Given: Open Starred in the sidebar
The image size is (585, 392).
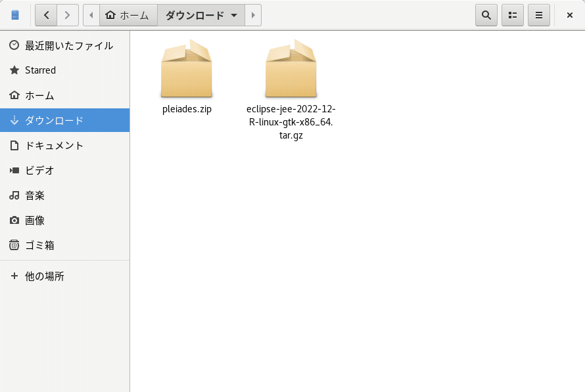Looking at the screenshot, I should coord(65,70).
